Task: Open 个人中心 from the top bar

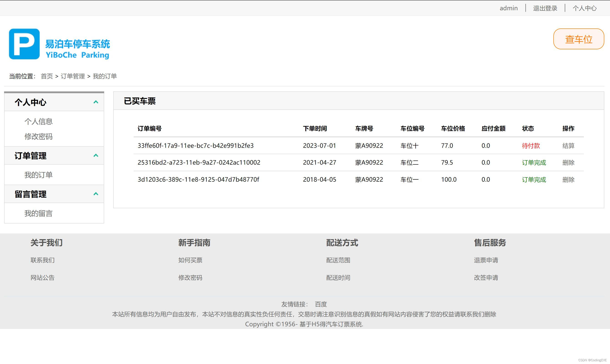Action: click(584, 8)
